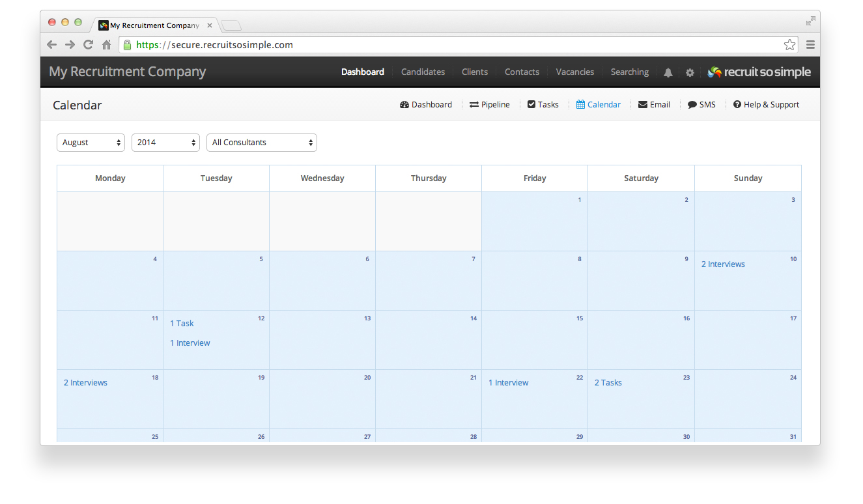Click the green SSL padlock icon
This screenshot has height=504, width=863.
coord(127,45)
